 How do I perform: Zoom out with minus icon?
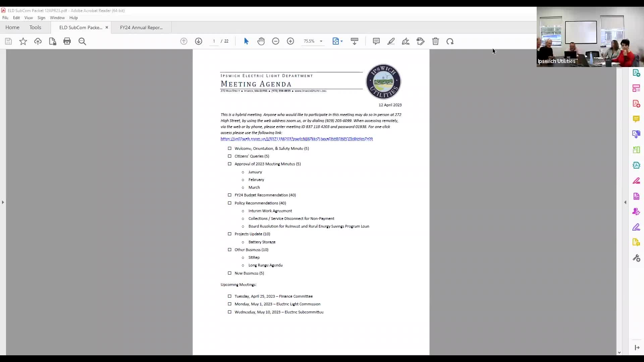(x=276, y=41)
